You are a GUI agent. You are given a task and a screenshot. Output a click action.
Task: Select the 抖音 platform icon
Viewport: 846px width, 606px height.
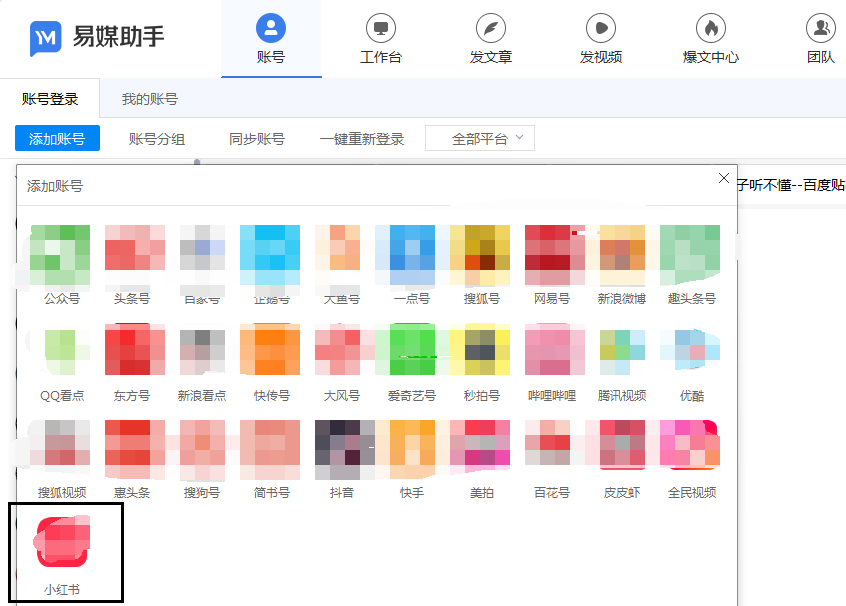[x=345, y=449]
